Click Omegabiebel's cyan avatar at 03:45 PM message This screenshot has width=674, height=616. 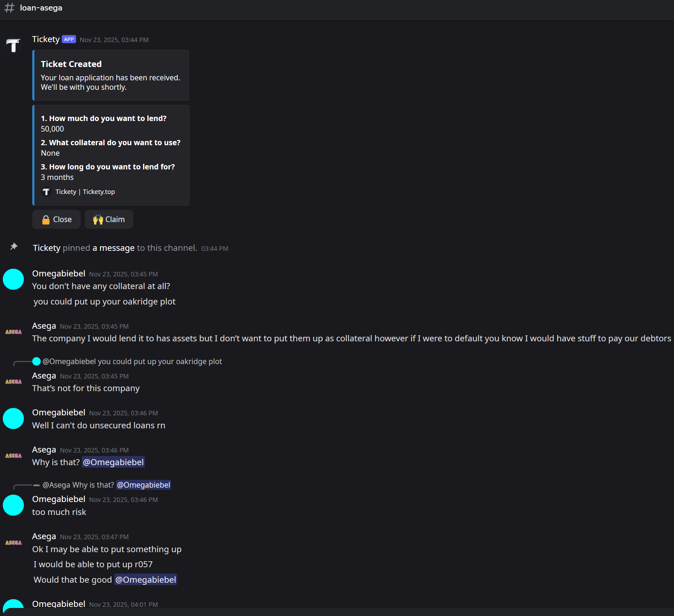coord(13,279)
